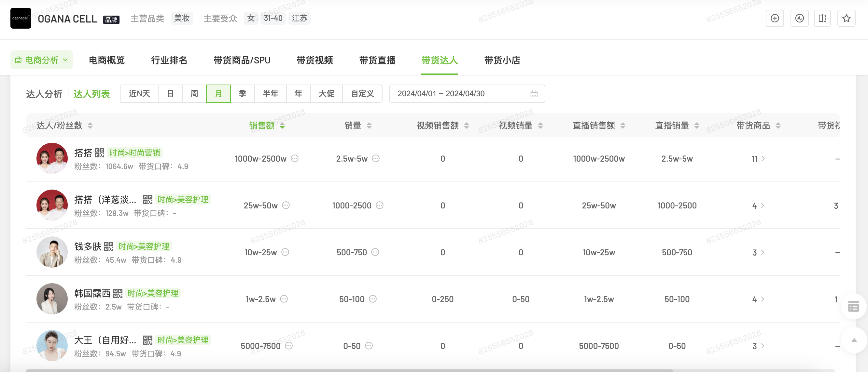This screenshot has height=372, width=868.
Task: Expand the 电商分析 dropdown menu
Action: [41, 60]
